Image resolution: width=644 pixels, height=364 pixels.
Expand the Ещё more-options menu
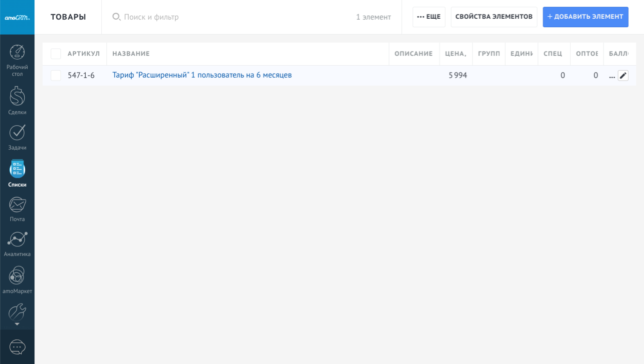pos(429,17)
